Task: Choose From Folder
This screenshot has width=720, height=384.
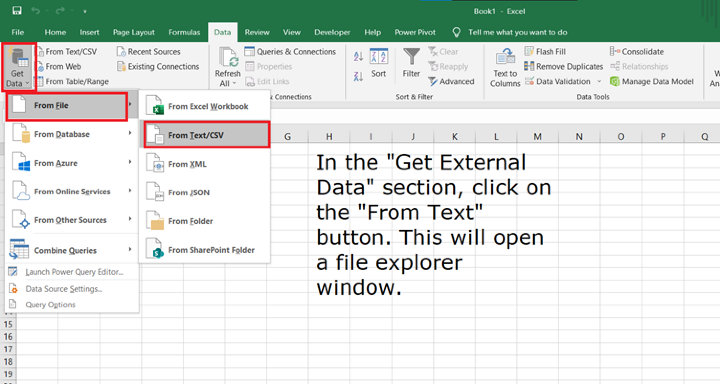Action: pyautogui.click(x=206, y=221)
